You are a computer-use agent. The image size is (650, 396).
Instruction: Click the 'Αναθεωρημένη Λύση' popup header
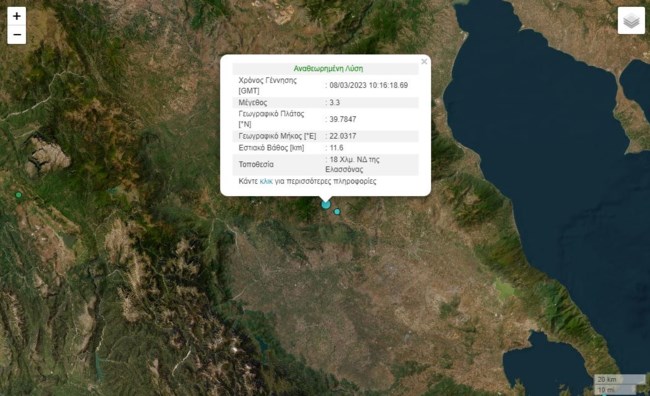pyautogui.click(x=328, y=68)
